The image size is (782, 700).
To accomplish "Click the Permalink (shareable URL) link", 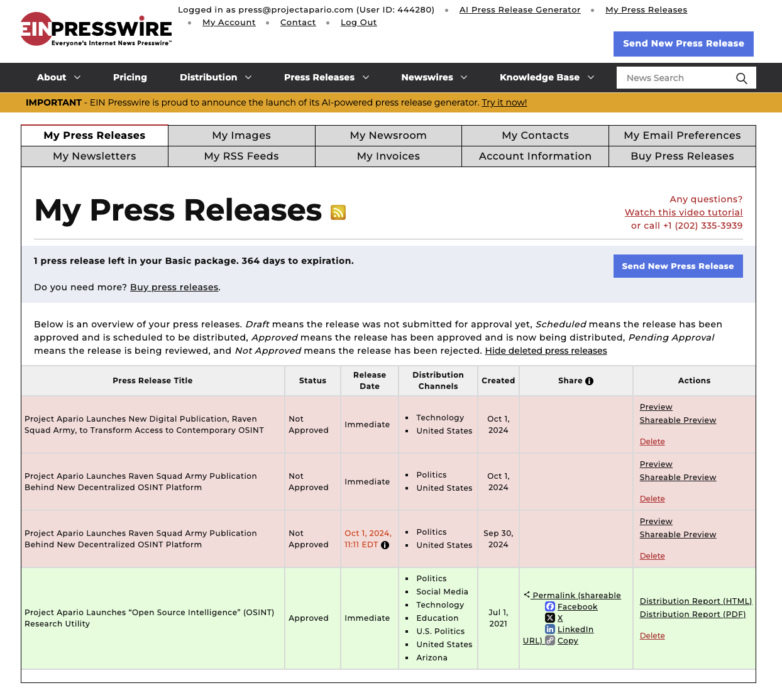I will click(x=576, y=596).
